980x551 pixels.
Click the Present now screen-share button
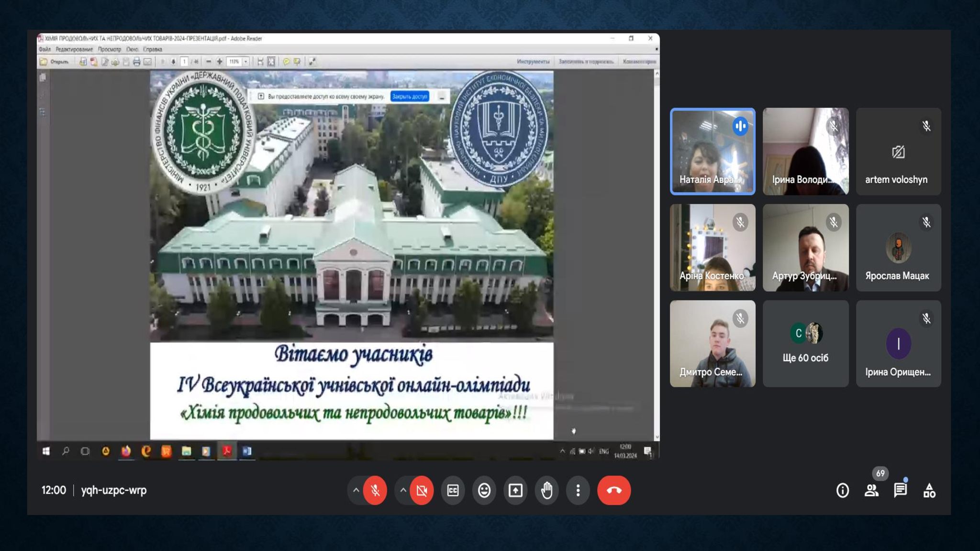[515, 490]
